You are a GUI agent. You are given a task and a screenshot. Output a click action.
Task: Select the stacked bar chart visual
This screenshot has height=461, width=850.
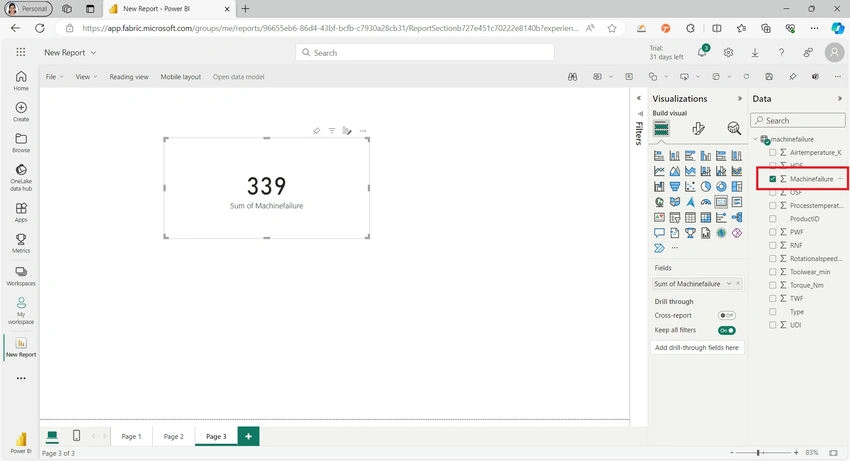point(659,156)
